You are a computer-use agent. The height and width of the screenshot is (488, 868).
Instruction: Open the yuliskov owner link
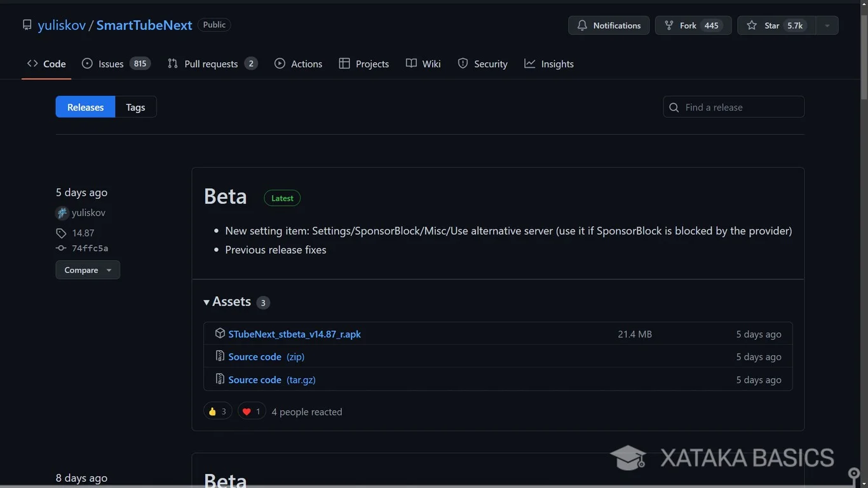click(62, 25)
